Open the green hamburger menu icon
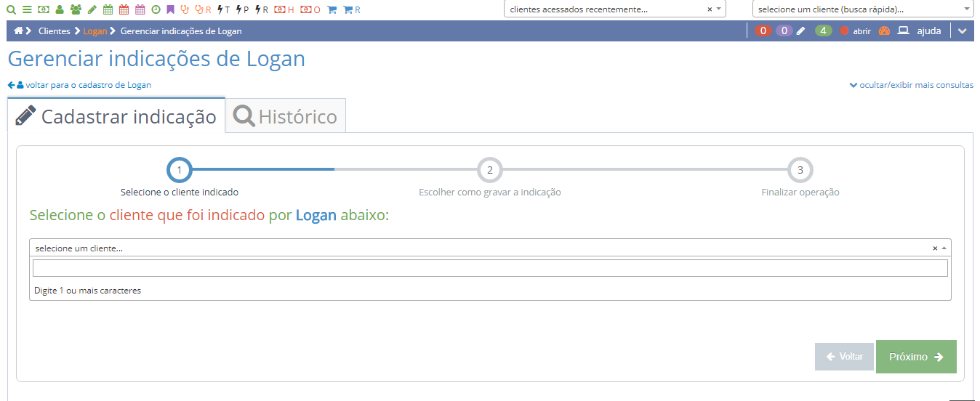This screenshot has height=401, width=980. tap(27, 9)
